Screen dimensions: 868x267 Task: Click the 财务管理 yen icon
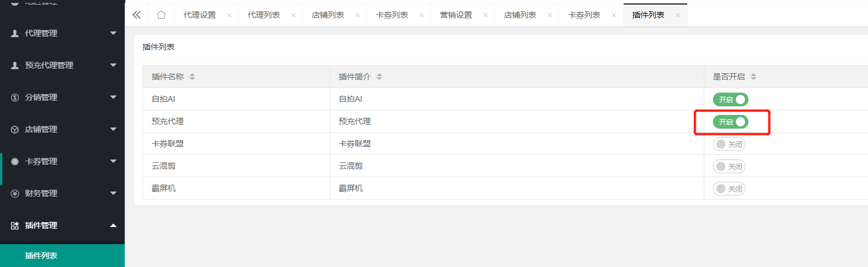coord(15,194)
